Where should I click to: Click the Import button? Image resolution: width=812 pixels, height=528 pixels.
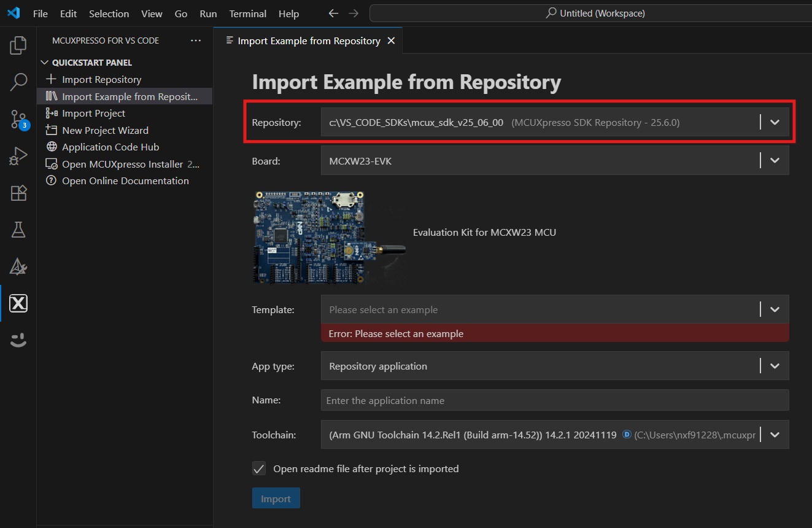[x=276, y=499]
